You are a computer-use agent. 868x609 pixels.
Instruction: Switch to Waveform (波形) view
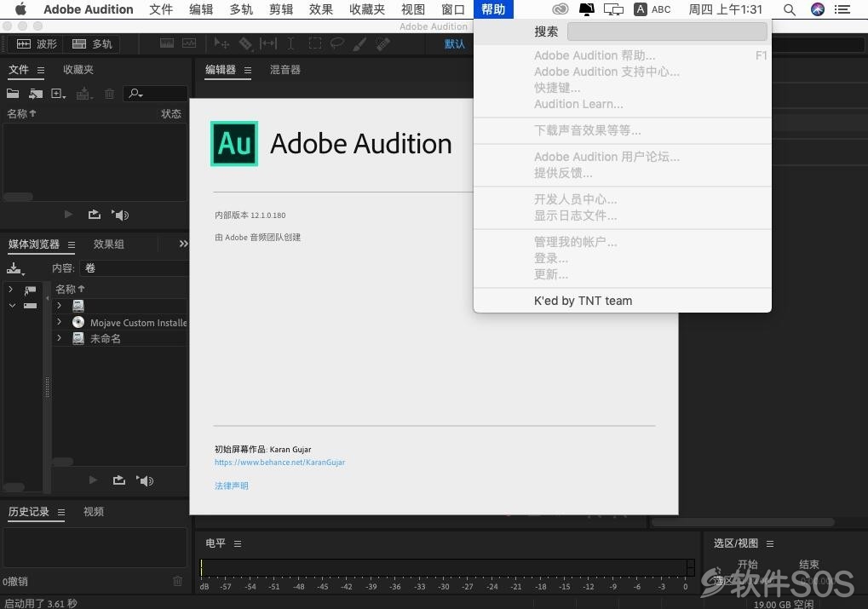(37, 43)
